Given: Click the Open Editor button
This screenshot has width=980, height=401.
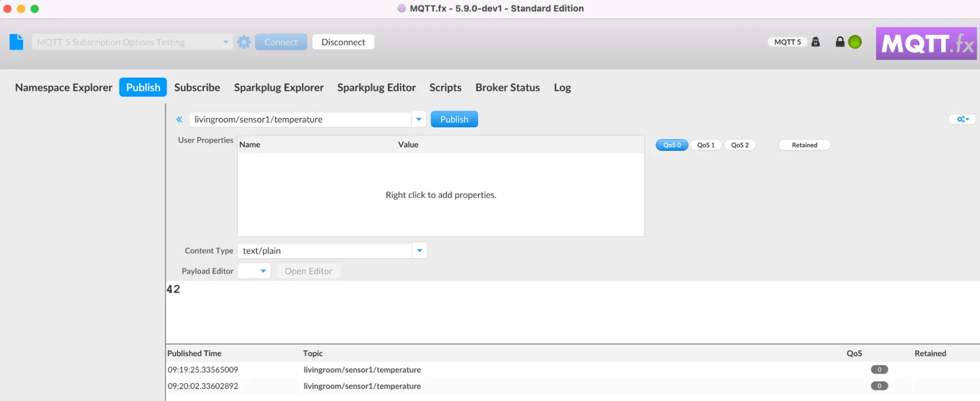Looking at the screenshot, I should (308, 271).
